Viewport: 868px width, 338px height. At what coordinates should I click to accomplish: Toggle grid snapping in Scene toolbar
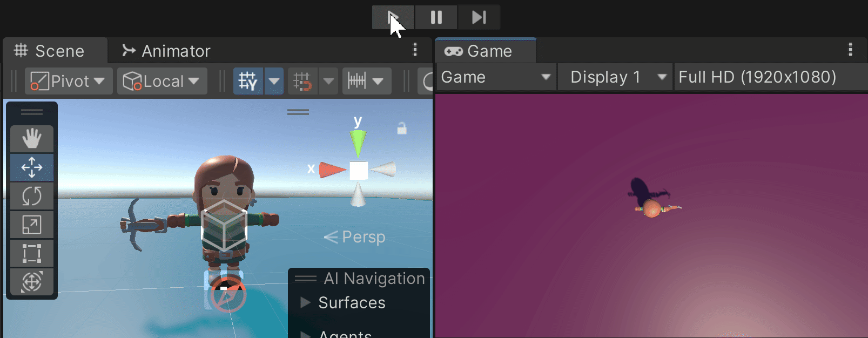[248, 82]
